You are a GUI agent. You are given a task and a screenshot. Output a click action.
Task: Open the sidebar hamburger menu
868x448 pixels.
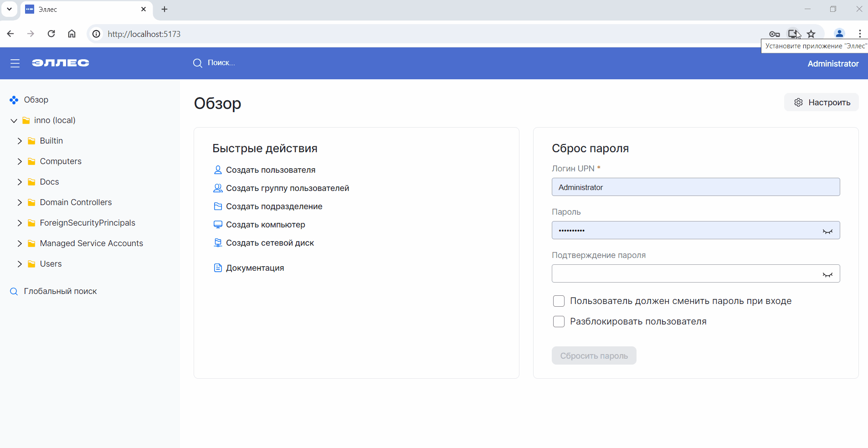(x=15, y=63)
